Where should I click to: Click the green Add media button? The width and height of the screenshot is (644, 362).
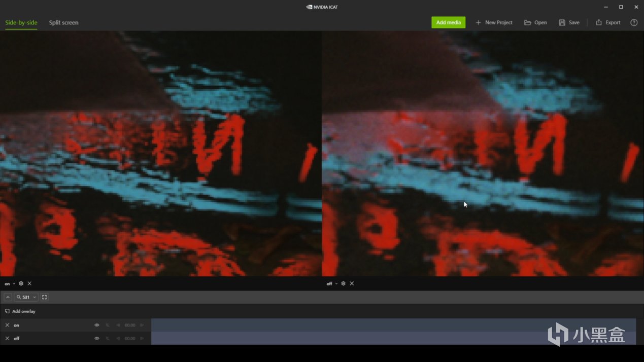pyautogui.click(x=448, y=22)
